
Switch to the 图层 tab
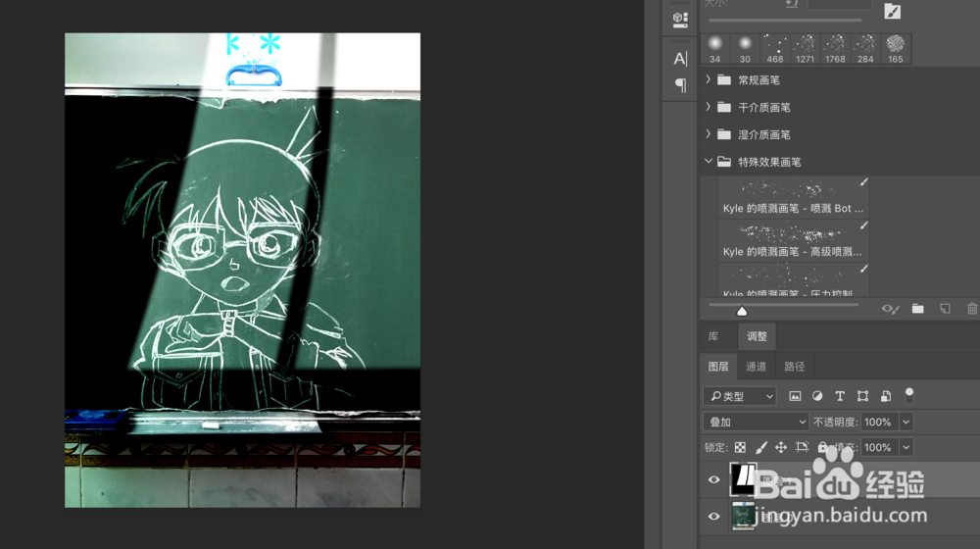(x=718, y=367)
